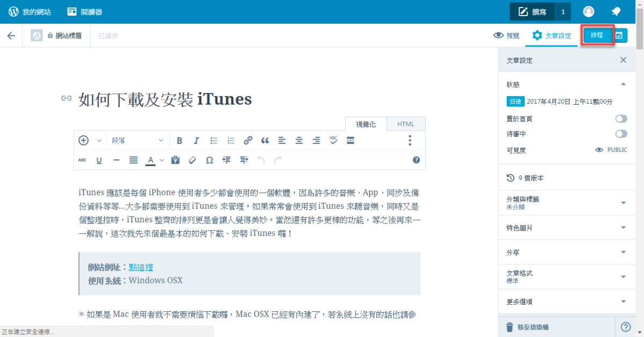This screenshot has width=644, height=337.
Task: Open the user profile avatar
Action: tap(589, 12)
